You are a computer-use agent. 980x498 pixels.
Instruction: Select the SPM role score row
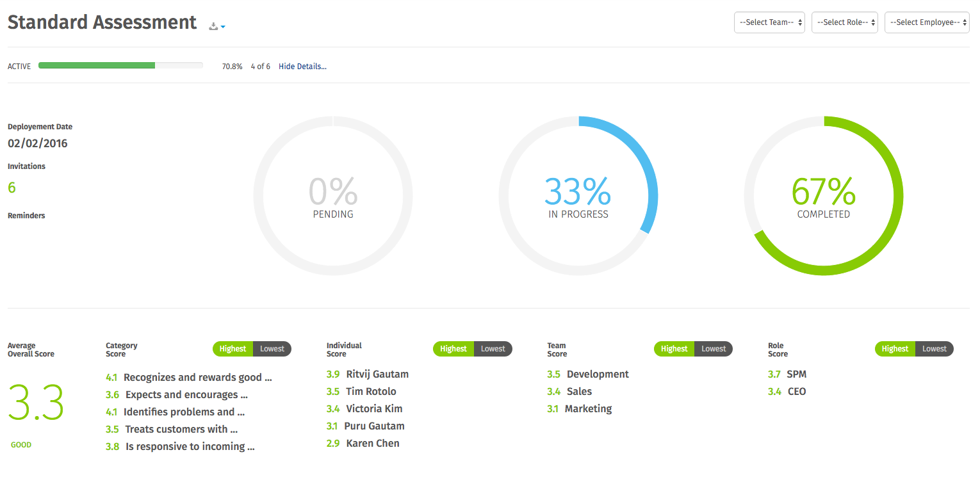click(787, 374)
